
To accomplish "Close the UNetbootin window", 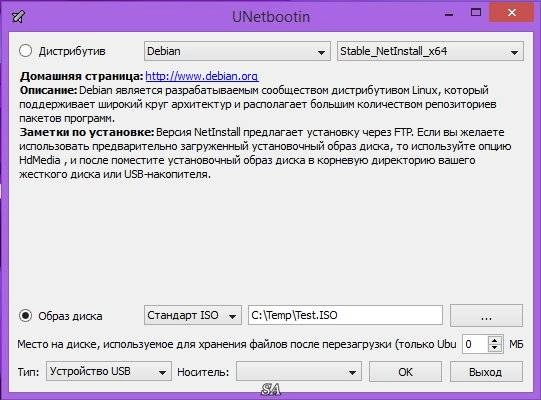I will 512,13.
